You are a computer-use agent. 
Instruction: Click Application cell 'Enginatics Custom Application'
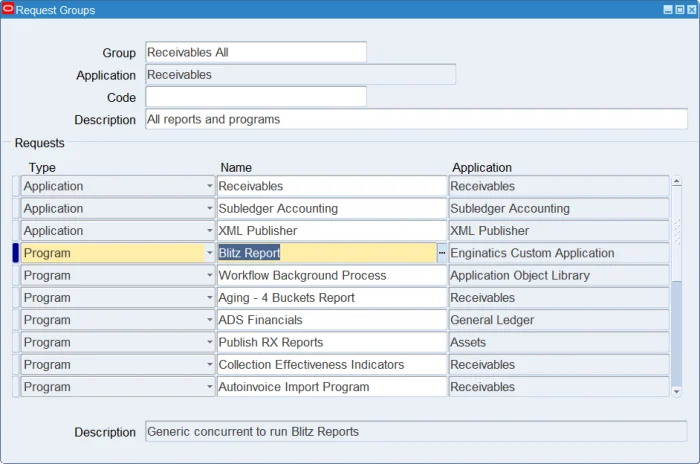pyautogui.click(x=559, y=253)
